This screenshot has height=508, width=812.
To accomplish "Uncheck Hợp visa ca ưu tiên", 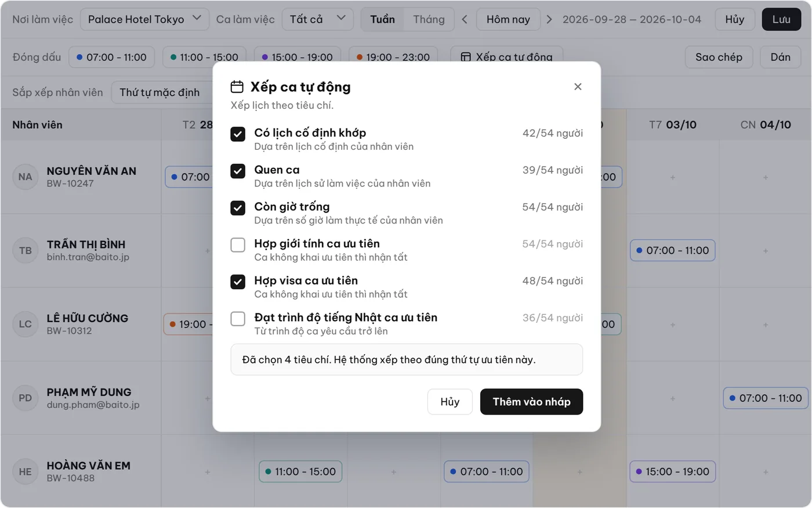I will coord(238,282).
